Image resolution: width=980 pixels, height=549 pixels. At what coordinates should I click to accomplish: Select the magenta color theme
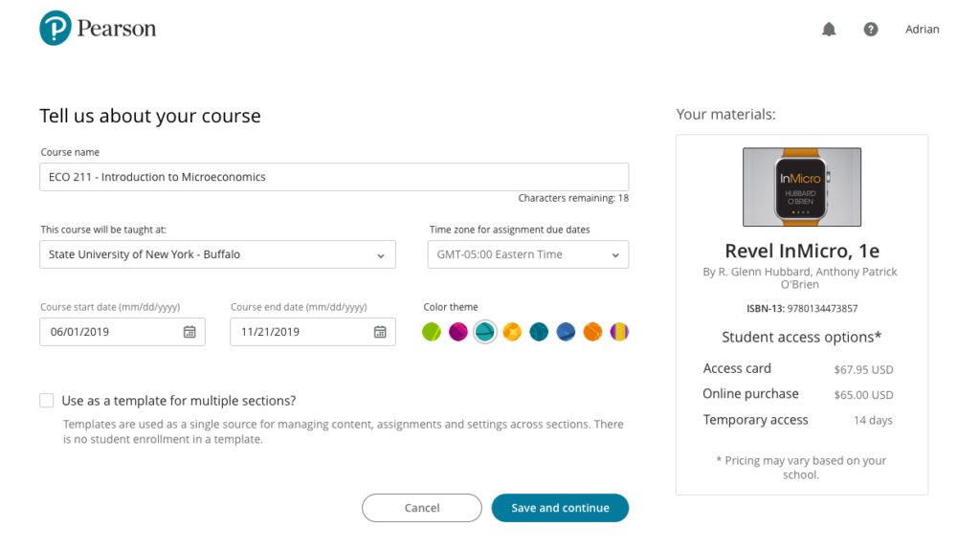point(458,332)
